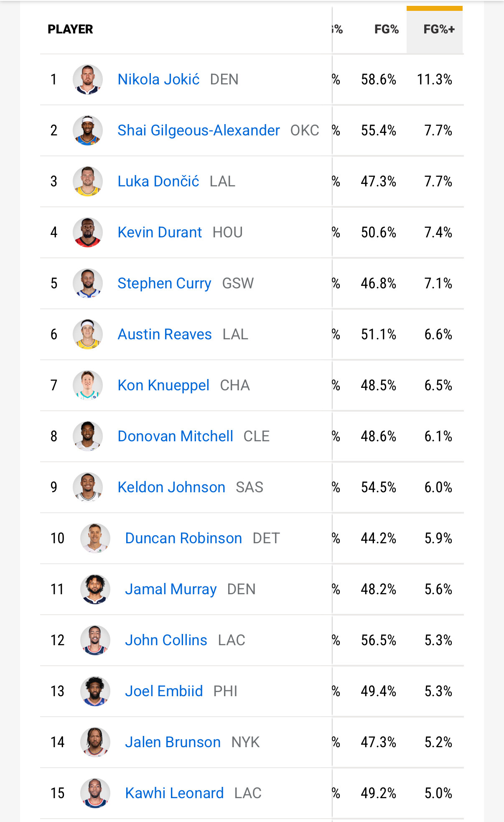Screen dimensions: 504x822
Task: Click the partially hidden column header left of FG%
Action: pos(338,29)
